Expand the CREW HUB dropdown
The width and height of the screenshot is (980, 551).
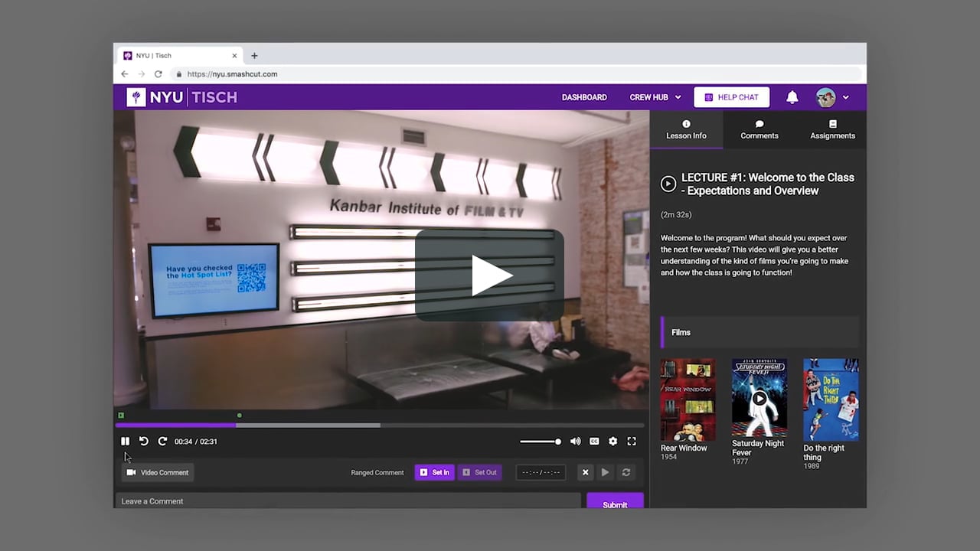[655, 97]
